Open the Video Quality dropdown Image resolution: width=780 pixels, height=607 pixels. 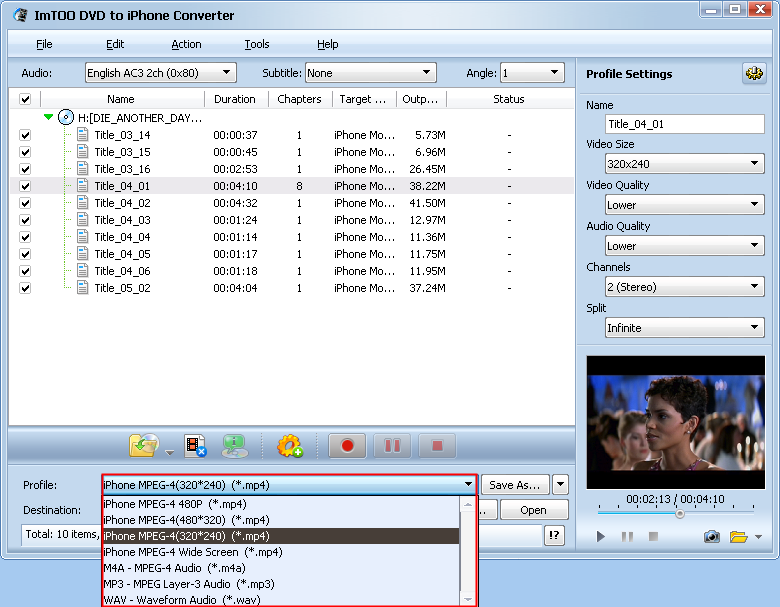click(x=684, y=204)
